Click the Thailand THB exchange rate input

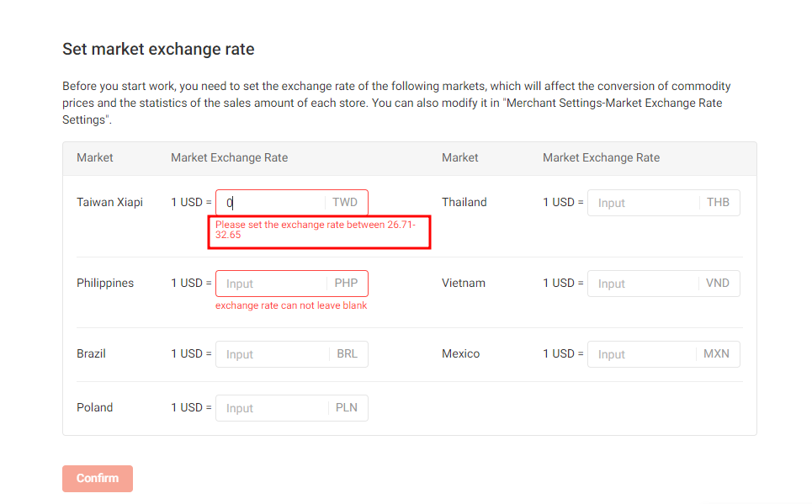click(x=663, y=203)
